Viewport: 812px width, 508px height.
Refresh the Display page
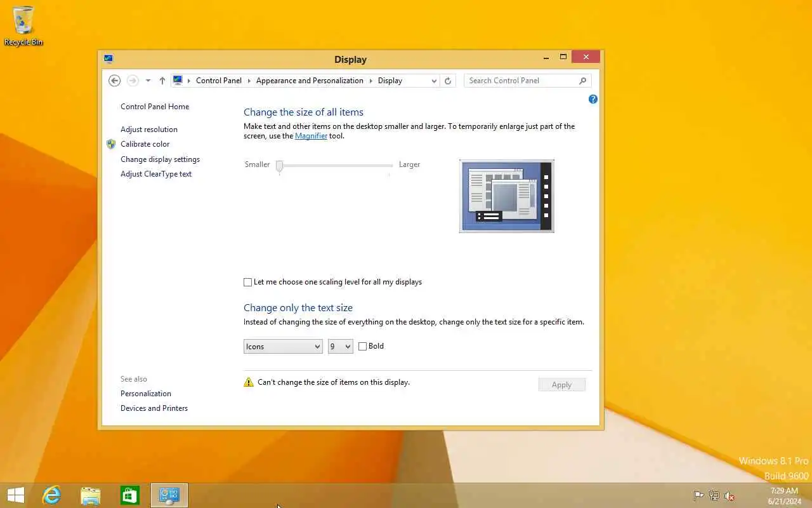click(x=448, y=81)
